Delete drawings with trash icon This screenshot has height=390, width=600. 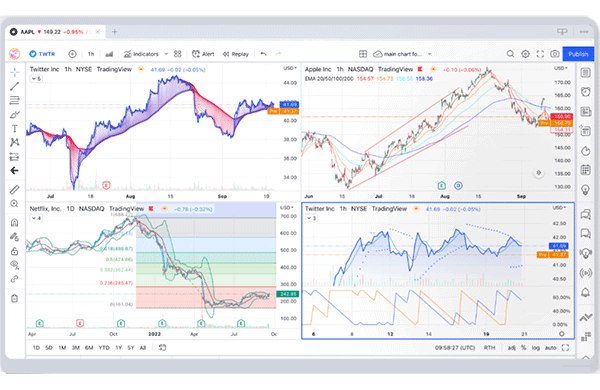(15, 299)
